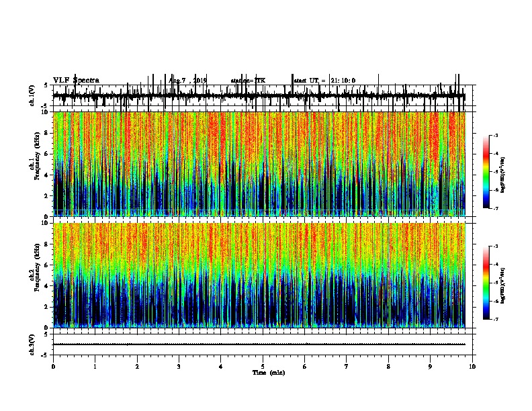Screen dimensions: 532x411
Task: Click the "8" tick on the time axis
Action: [x=388, y=367]
